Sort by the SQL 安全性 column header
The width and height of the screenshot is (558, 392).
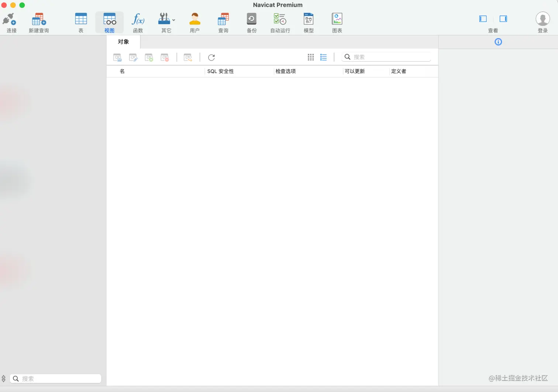[x=220, y=71]
